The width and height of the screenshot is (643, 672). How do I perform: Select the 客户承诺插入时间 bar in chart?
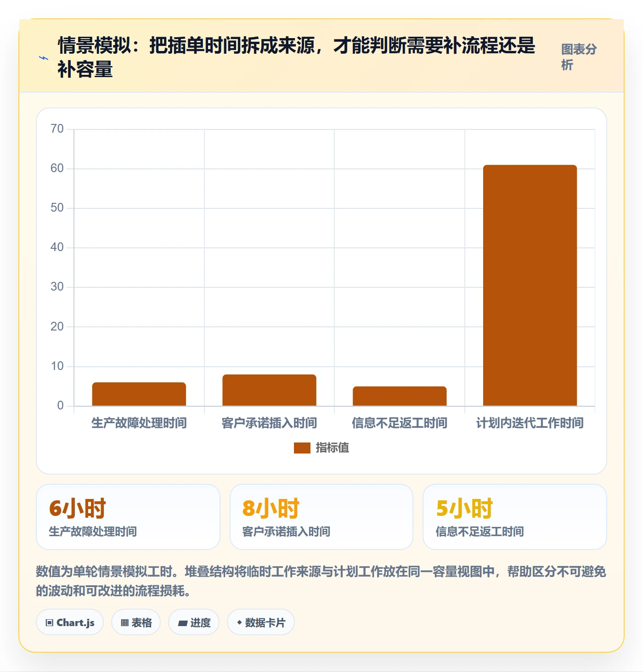[270, 390]
